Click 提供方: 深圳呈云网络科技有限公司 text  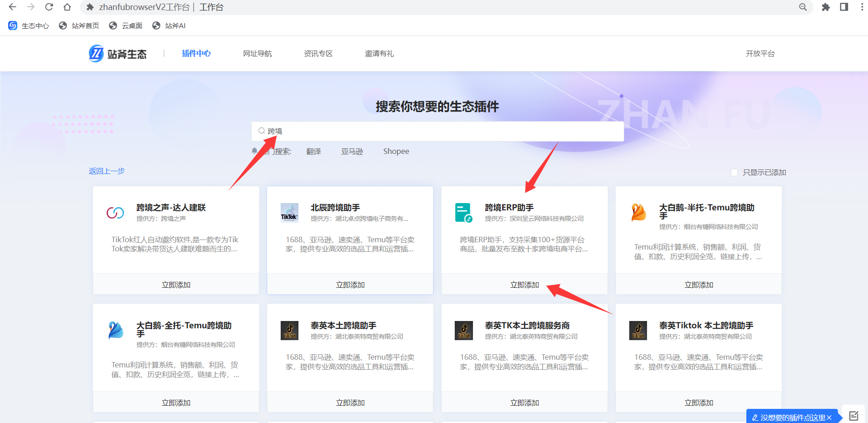coord(534,219)
